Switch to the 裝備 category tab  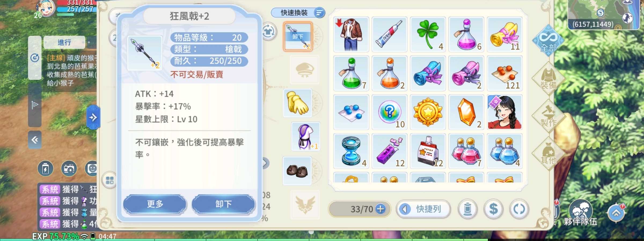pyautogui.click(x=548, y=79)
